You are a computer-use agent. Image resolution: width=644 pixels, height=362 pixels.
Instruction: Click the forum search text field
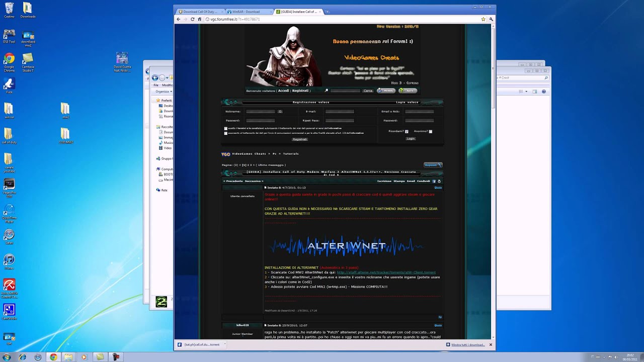pyautogui.click(x=345, y=90)
